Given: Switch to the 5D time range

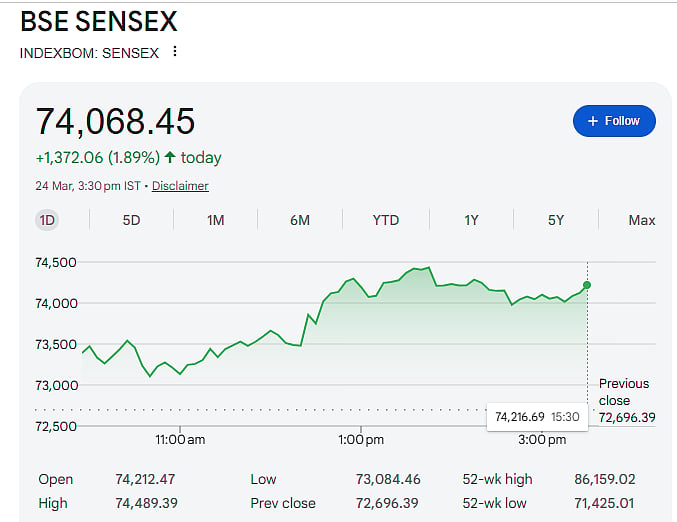Looking at the screenshot, I should coord(131,220).
